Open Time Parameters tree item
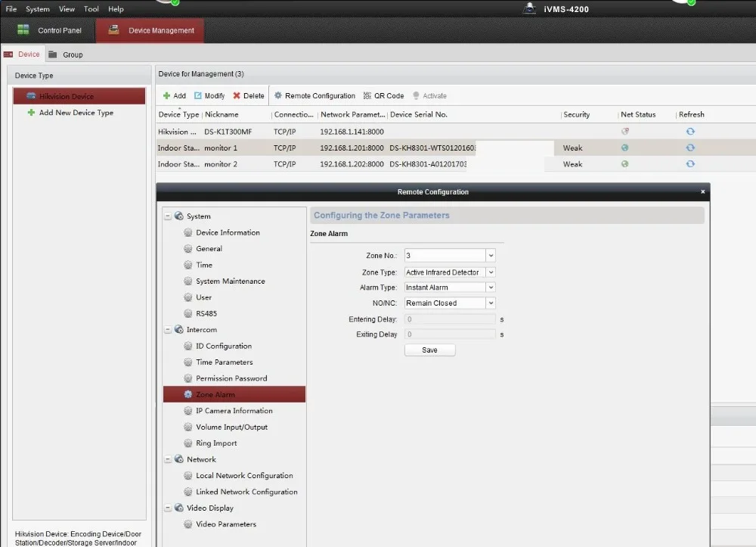Screen dimensions: 756x547 tap(225, 362)
